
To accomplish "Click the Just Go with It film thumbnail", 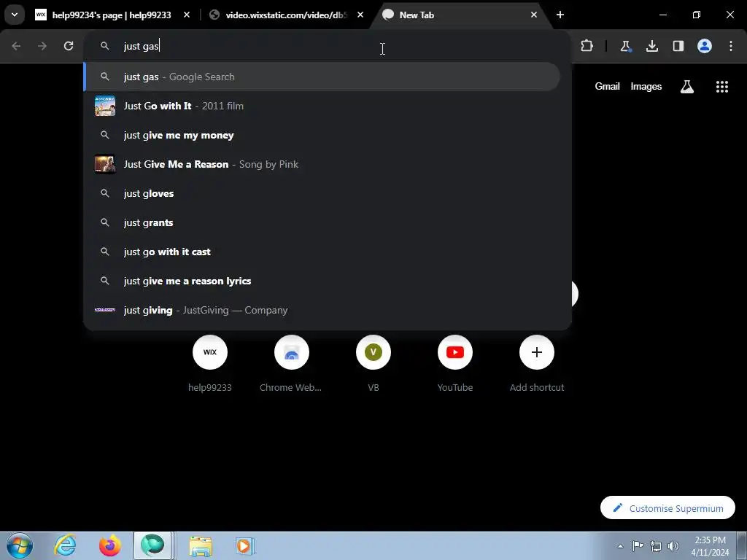I will (105, 106).
